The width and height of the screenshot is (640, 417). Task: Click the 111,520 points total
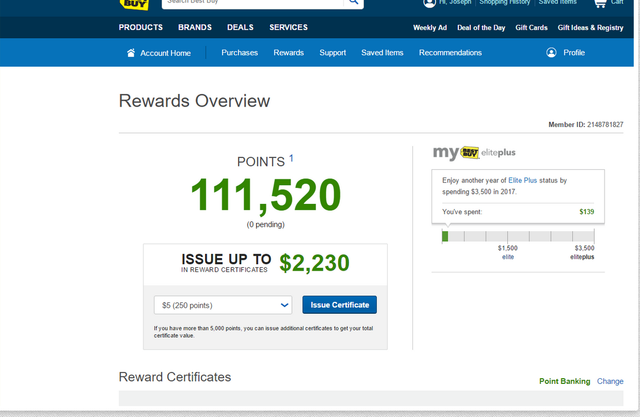click(266, 195)
